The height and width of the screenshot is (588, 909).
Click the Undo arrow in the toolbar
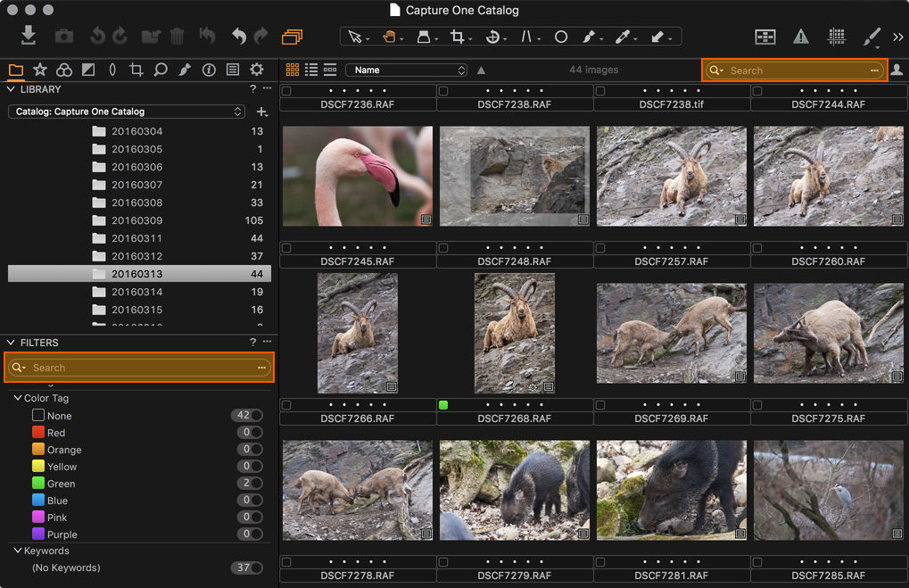(x=239, y=36)
